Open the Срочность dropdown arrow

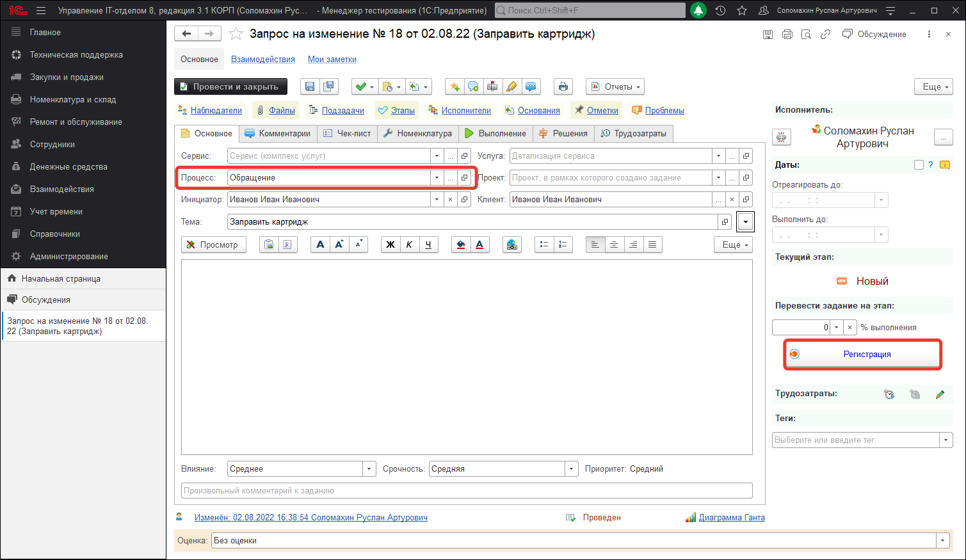coord(571,469)
